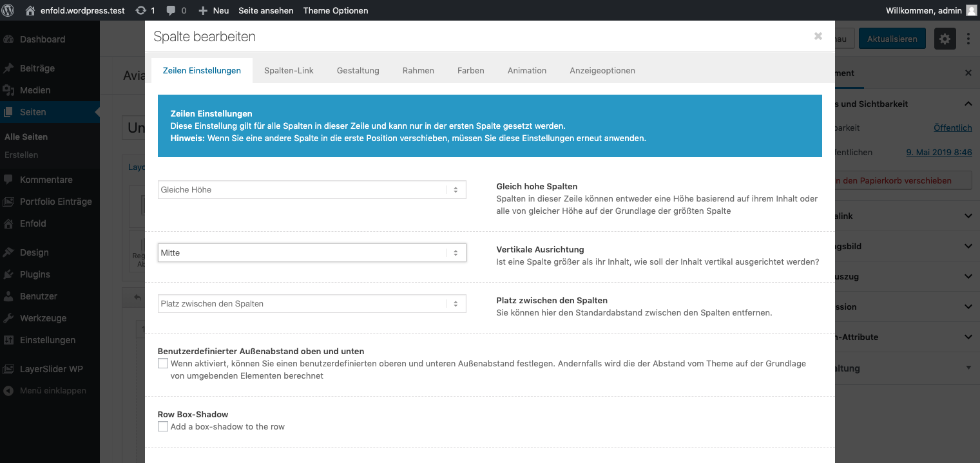Expand the Permalink panel chevron
The width and height of the screenshot is (980, 463).
click(968, 216)
